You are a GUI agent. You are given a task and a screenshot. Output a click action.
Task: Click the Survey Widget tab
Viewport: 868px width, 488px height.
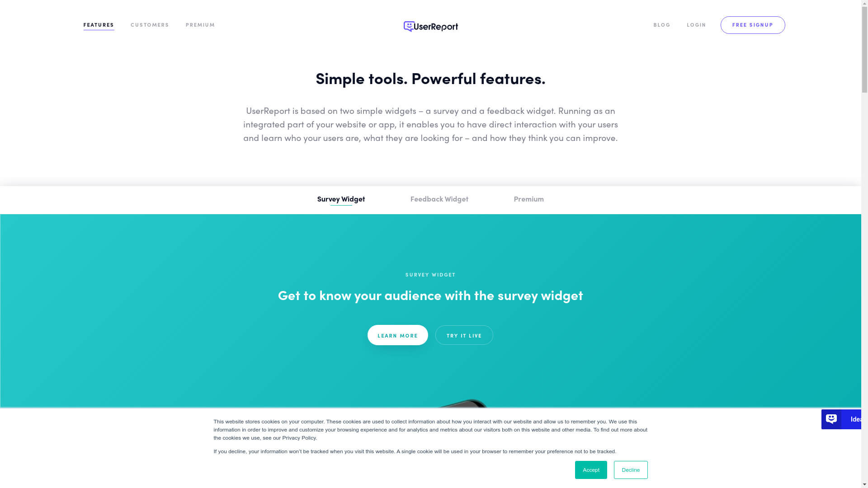(341, 198)
